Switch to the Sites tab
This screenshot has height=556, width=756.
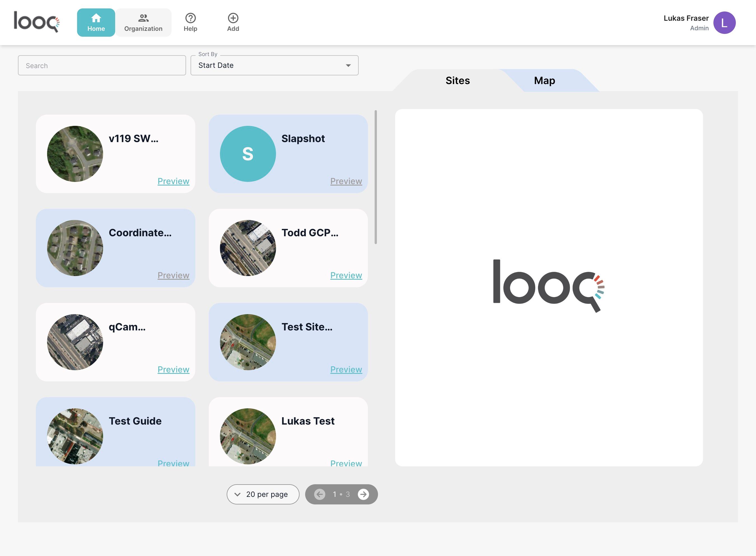[x=457, y=80]
